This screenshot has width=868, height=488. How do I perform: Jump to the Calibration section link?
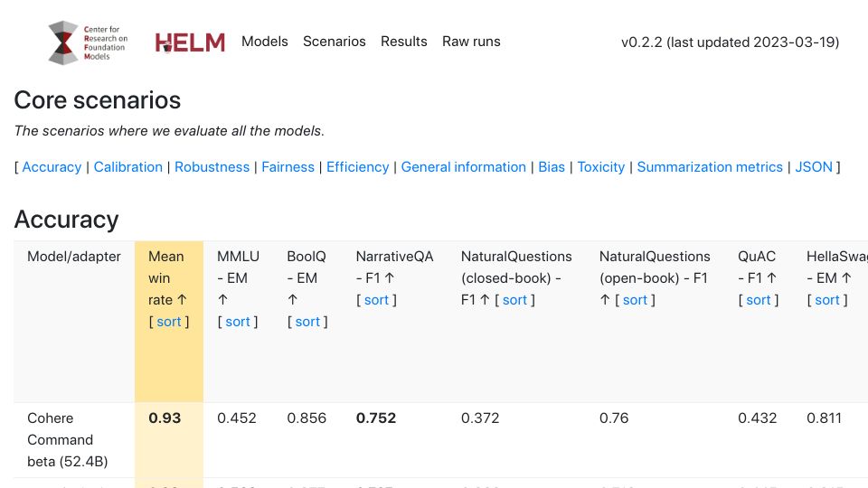[127, 167]
